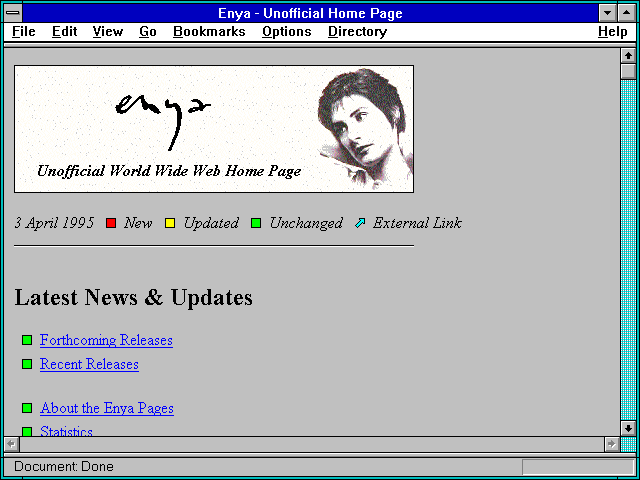Open the Statistics link
640x480 pixels.
[66, 431]
